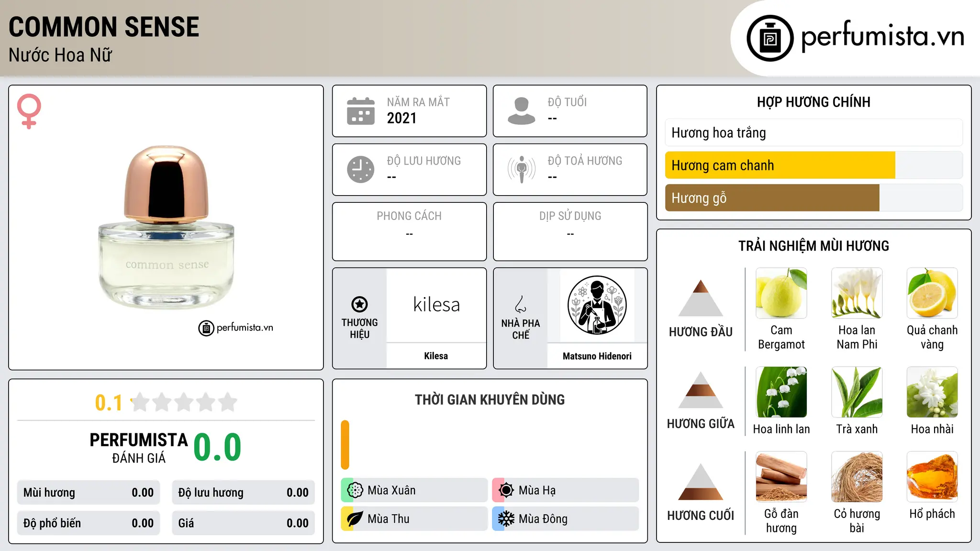Click the Mùa Xuân flower icon
This screenshot has width=980, height=551.
(355, 490)
